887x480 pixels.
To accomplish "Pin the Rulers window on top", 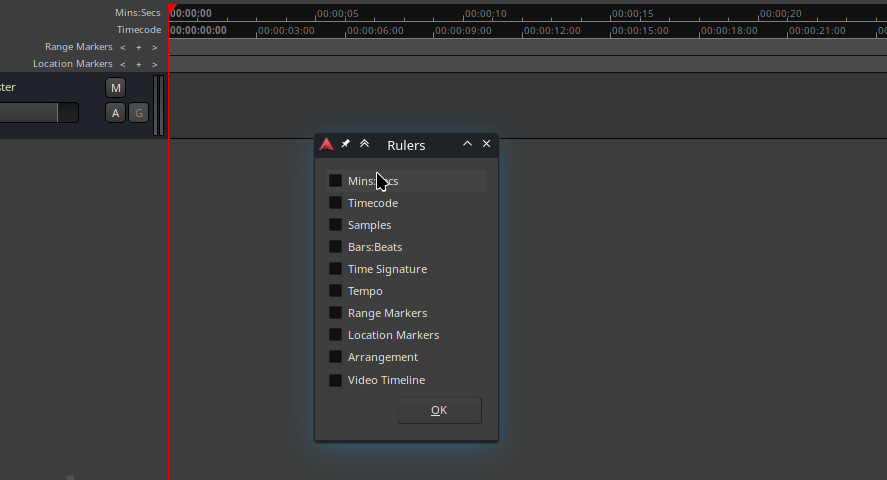I will click(345, 144).
